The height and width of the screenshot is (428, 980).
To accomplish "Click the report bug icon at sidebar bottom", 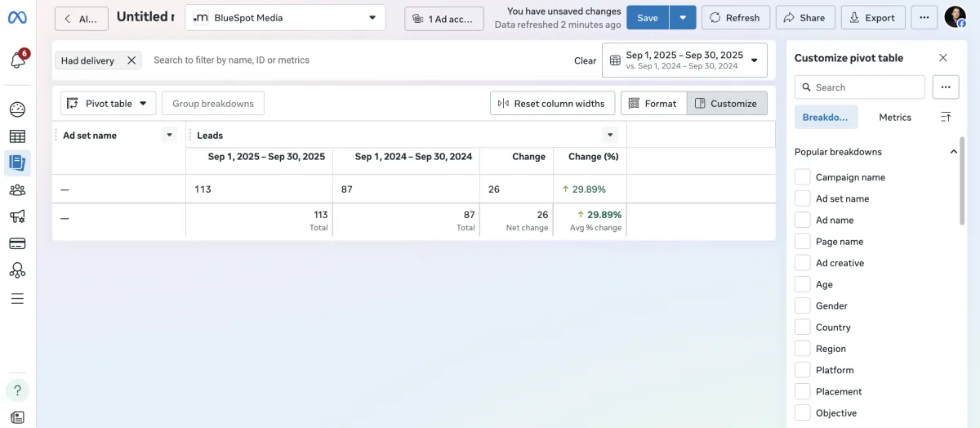I will click(x=17, y=417).
